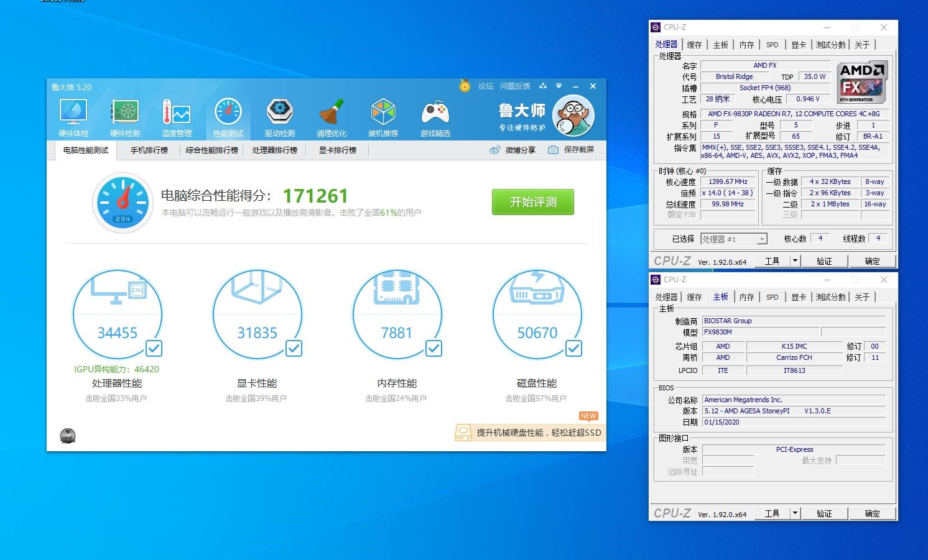Viewport: 928px width, 560px height.
Task: Click the overall score speedometer gauge icon
Action: pos(123,203)
